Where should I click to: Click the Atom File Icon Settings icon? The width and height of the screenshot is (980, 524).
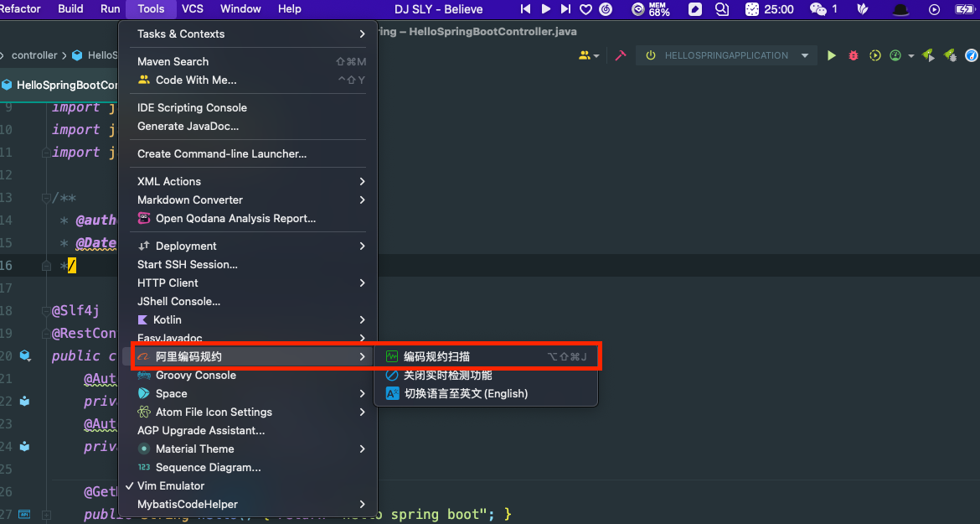pos(144,412)
